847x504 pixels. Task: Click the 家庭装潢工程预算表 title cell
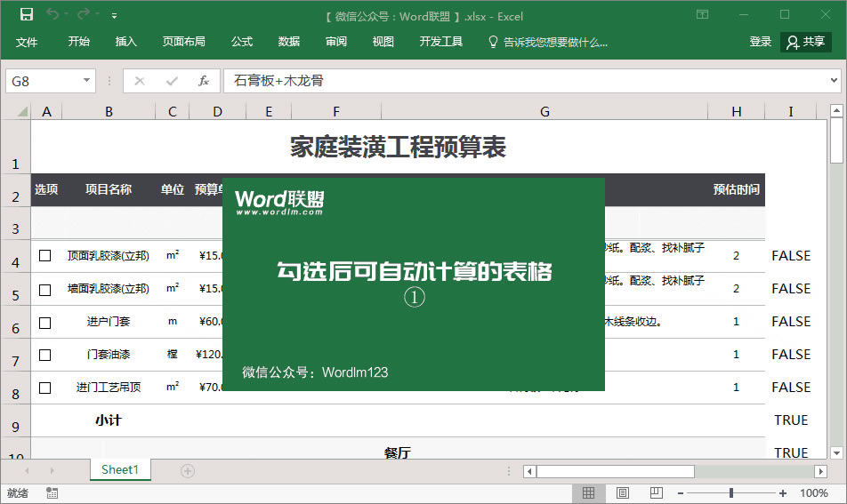(x=398, y=147)
